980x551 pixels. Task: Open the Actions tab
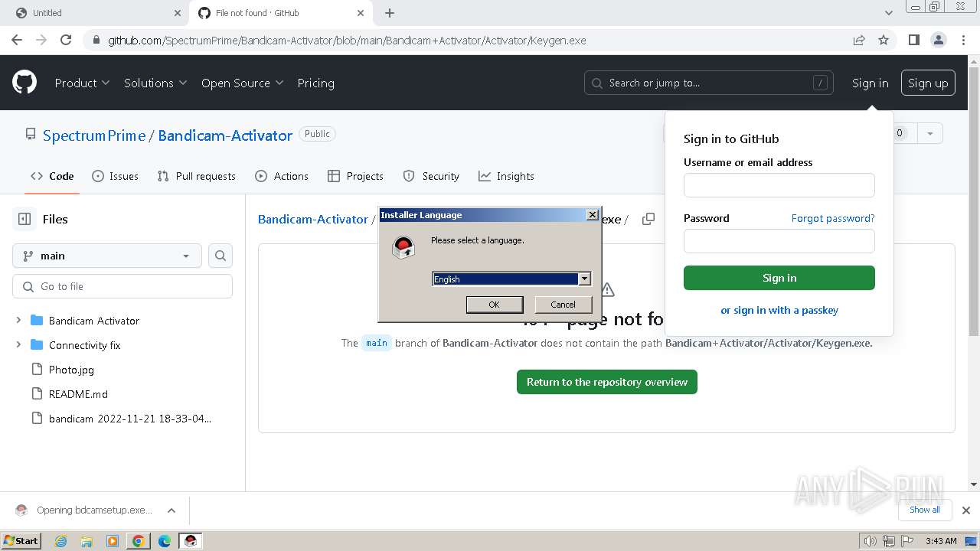[x=282, y=176]
